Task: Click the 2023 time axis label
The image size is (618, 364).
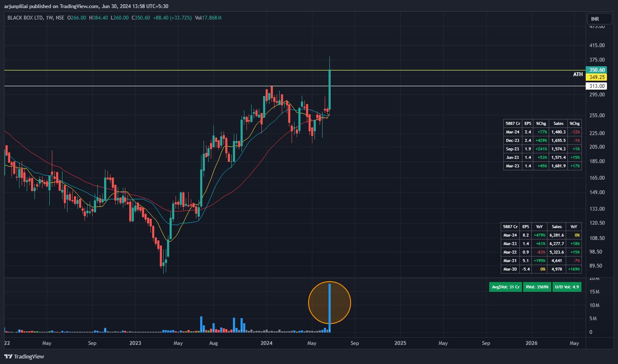Action: pyautogui.click(x=135, y=343)
